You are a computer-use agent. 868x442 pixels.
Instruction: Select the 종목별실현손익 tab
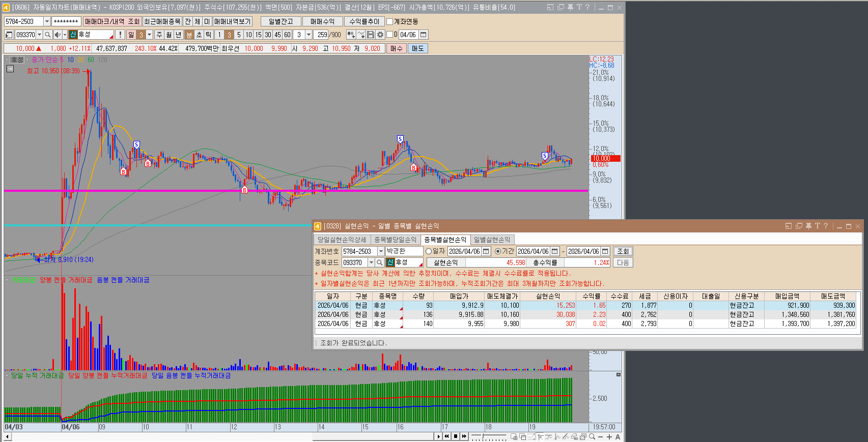(x=445, y=240)
